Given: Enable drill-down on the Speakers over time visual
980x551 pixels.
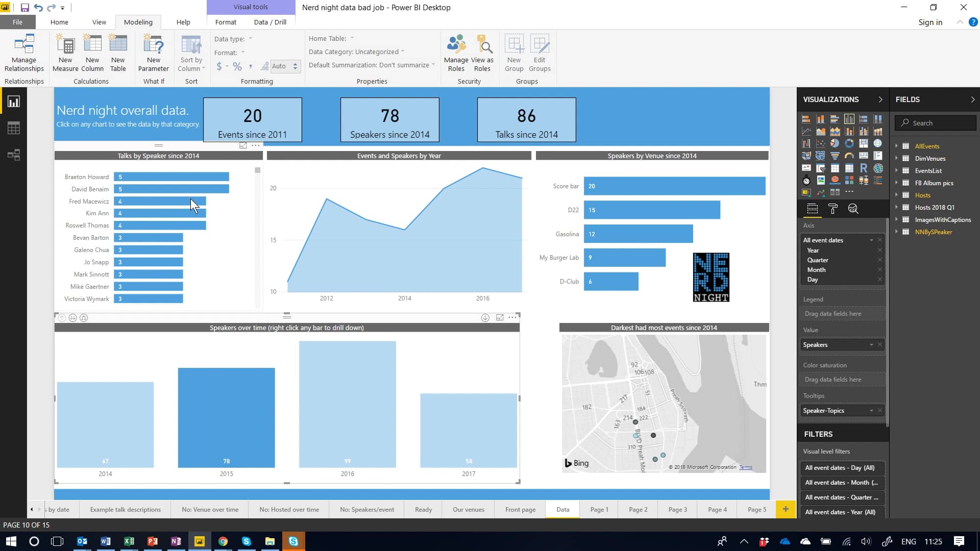Looking at the screenshot, I should [x=485, y=317].
